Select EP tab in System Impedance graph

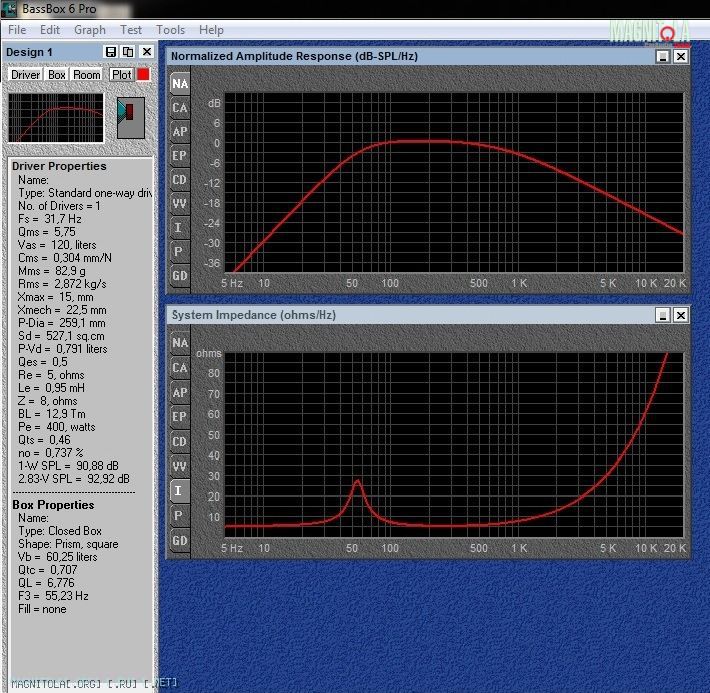[180, 417]
